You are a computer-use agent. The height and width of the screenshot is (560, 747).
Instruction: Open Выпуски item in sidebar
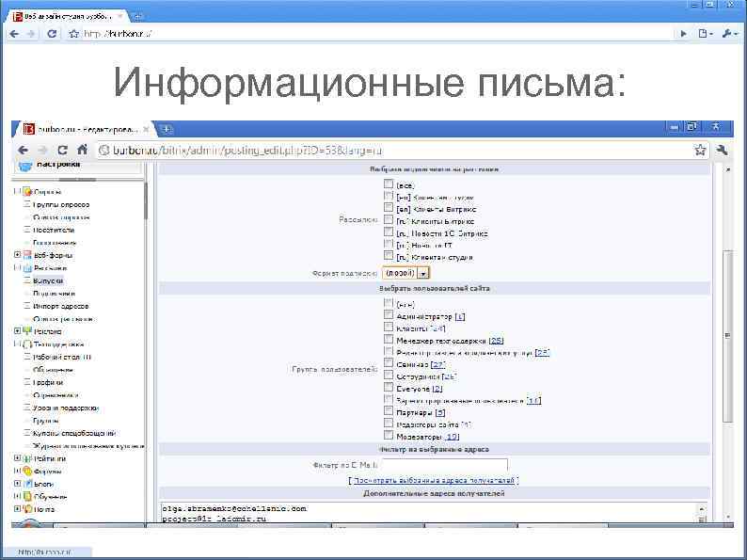(48, 280)
